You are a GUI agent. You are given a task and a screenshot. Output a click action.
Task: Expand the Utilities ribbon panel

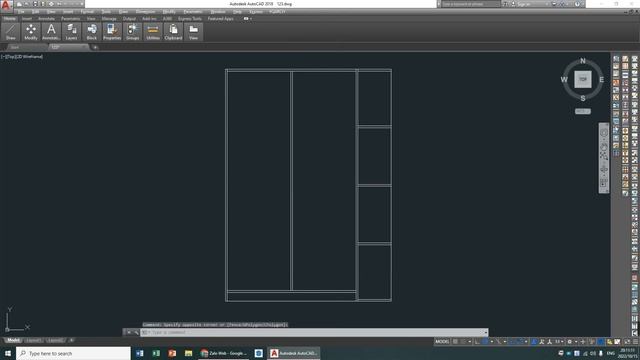click(153, 32)
